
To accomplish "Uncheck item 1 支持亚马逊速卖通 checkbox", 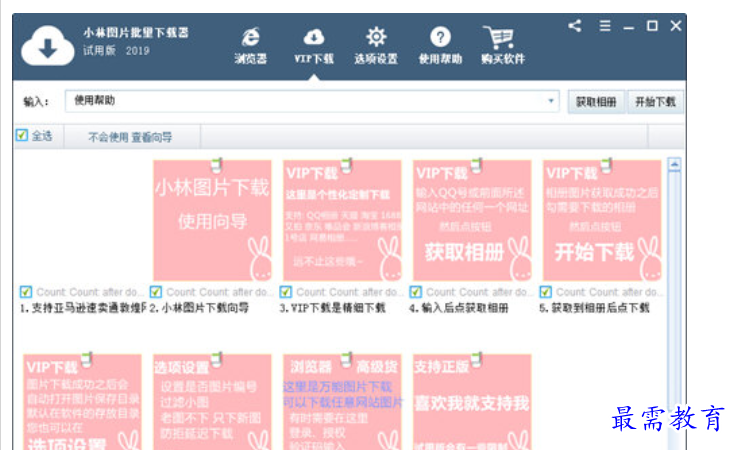I will [26, 292].
